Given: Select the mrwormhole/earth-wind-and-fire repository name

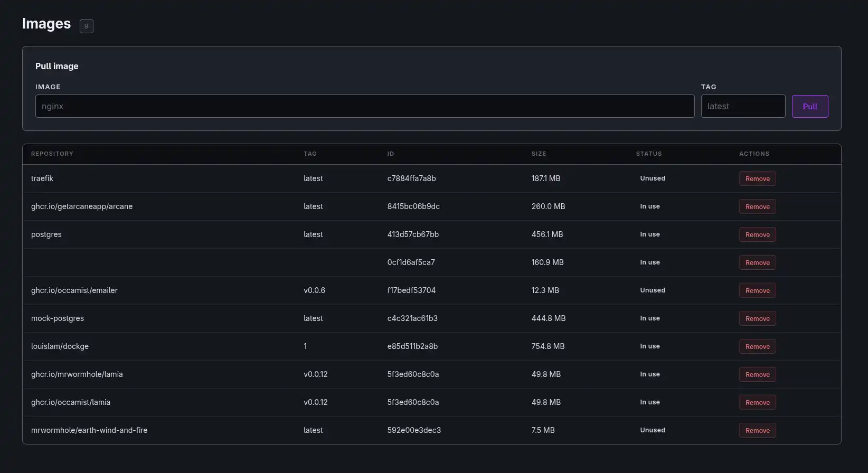Looking at the screenshot, I should pos(89,430).
